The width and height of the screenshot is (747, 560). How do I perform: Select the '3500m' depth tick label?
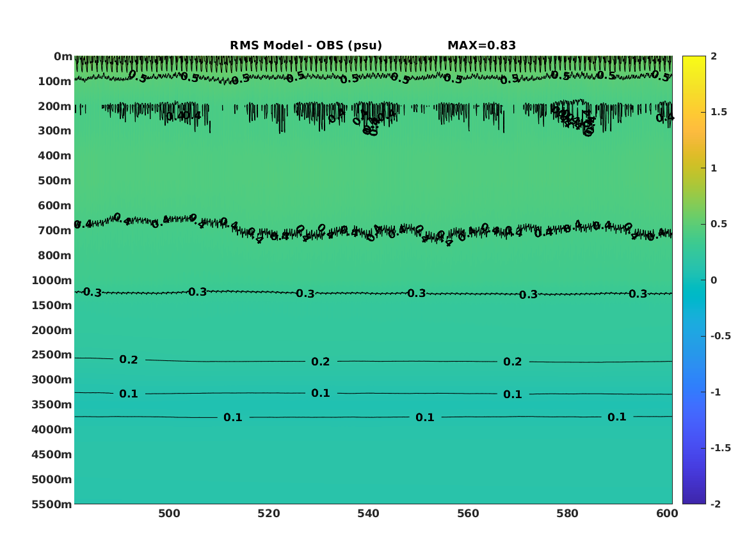pyautogui.click(x=52, y=404)
